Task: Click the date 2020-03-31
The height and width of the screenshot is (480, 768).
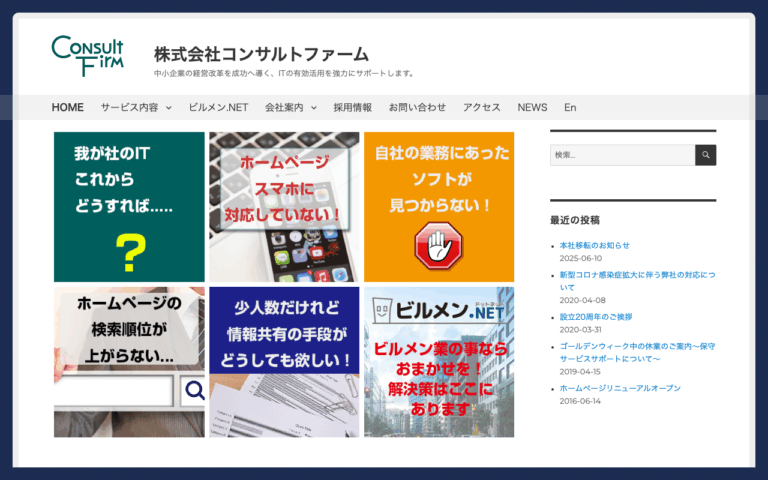Action: point(580,330)
